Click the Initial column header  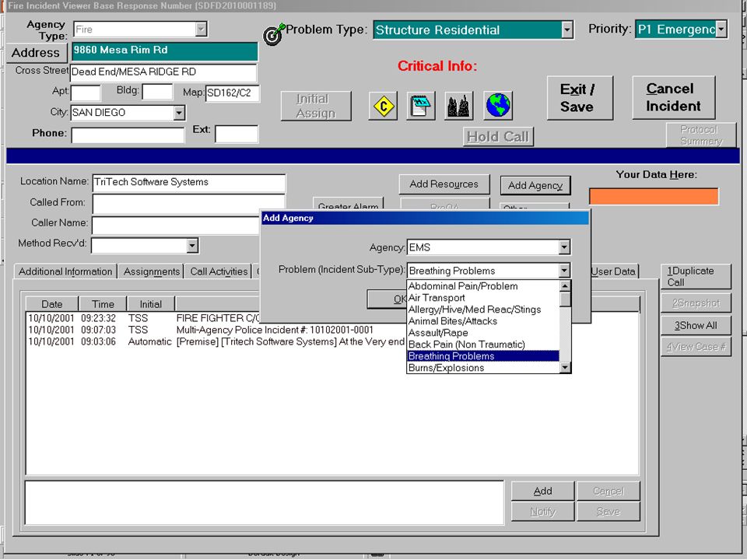150,304
